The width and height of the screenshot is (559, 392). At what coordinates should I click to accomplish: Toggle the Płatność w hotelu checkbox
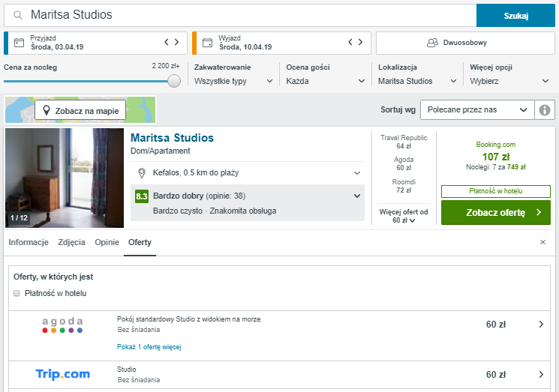coord(17,293)
